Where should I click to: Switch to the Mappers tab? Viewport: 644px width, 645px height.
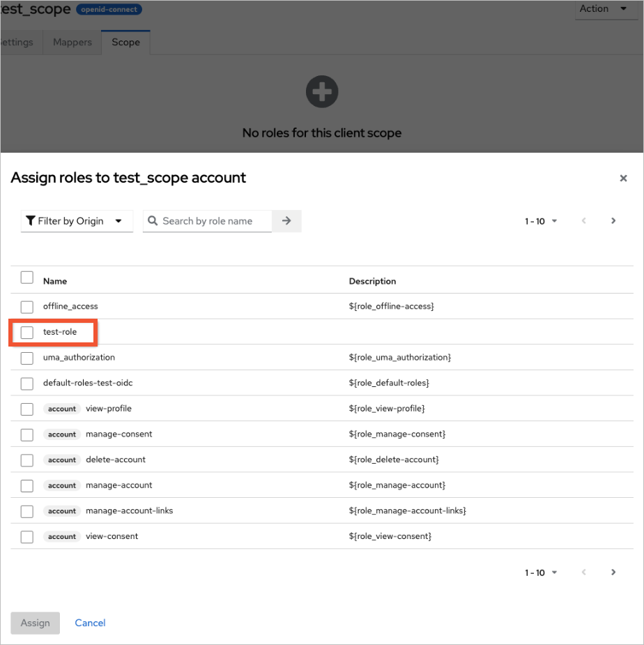coord(72,43)
